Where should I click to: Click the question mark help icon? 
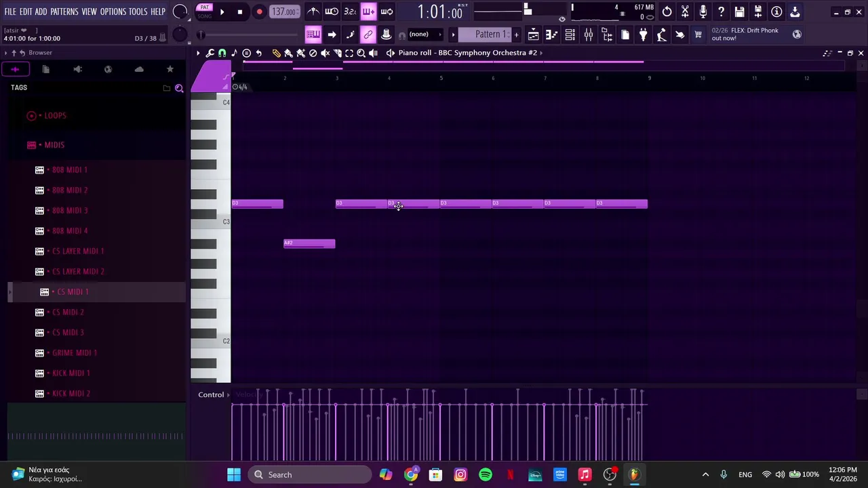click(x=722, y=12)
